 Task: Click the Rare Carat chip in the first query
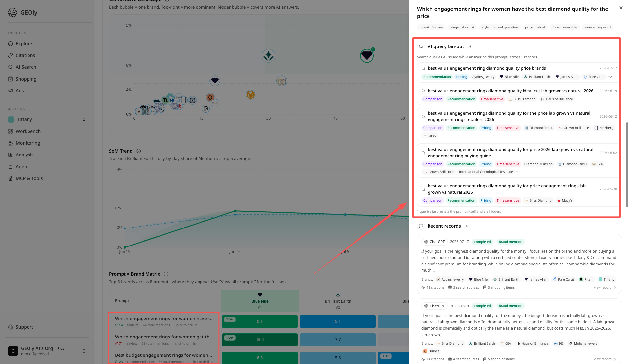(x=594, y=77)
